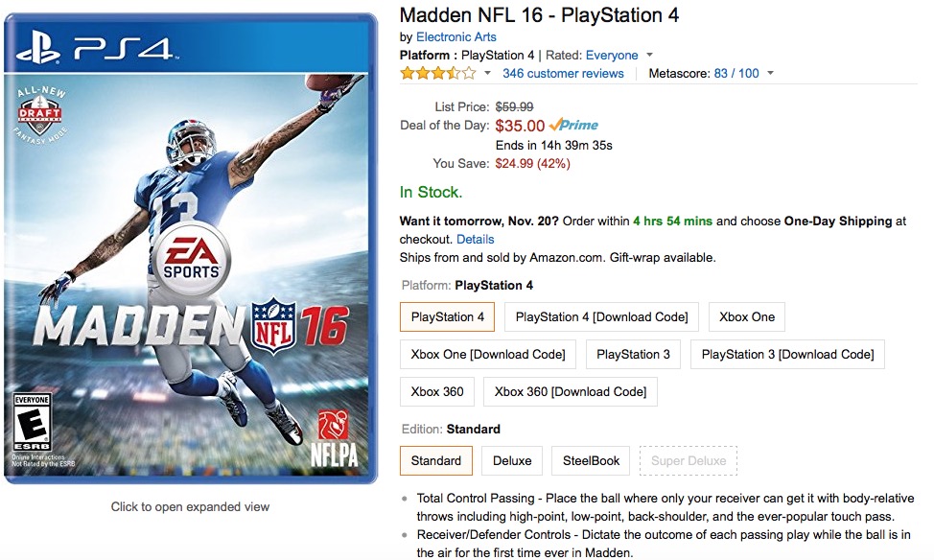This screenshot has height=560, width=934.
Task: Click the Everyone rating link
Action: 612,56
